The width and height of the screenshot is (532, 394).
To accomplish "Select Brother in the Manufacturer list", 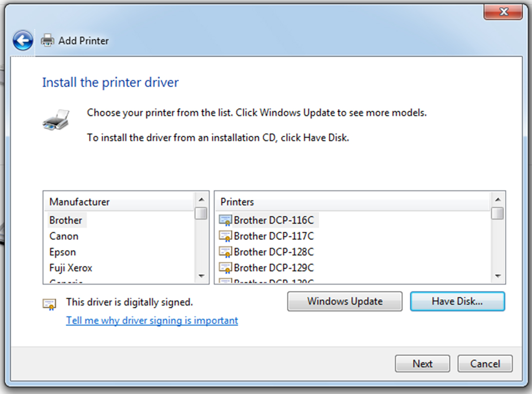I will [66, 220].
